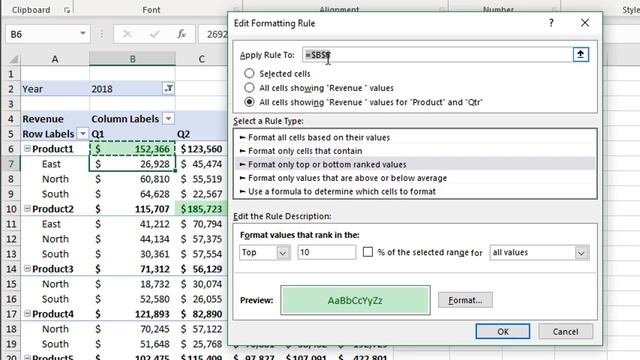Click the formula bar enter checkmark icon
Image resolution: width=640 pixels, height=360 pixels.
pos(154,34)
